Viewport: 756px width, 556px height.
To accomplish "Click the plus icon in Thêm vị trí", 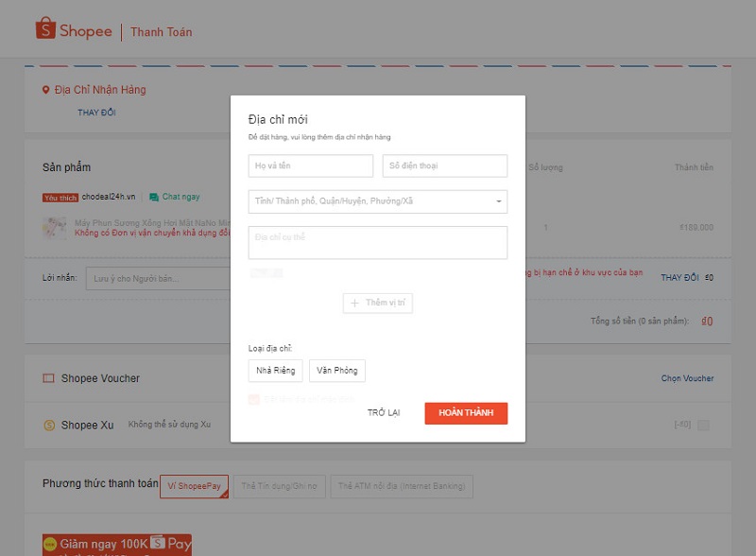I will (355, 303).
